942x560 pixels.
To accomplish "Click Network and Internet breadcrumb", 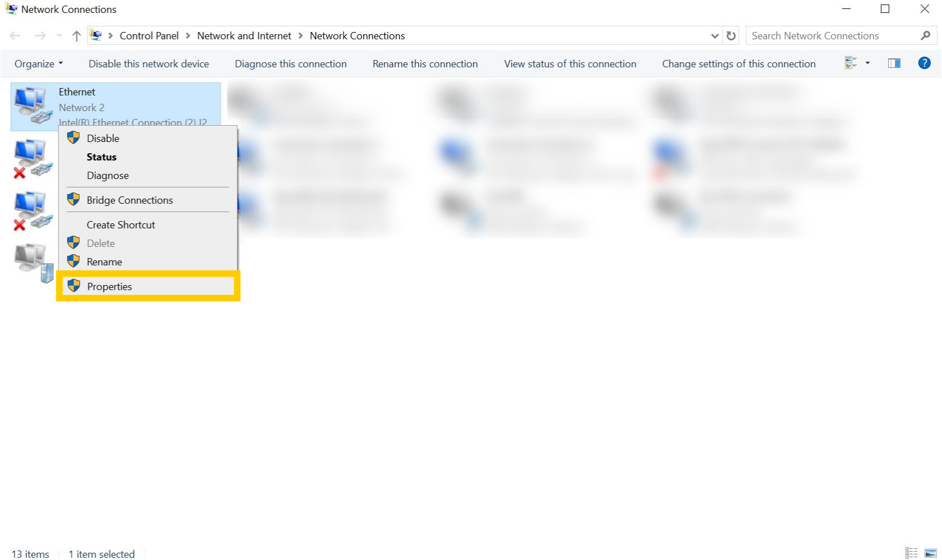I will point(244,36).
